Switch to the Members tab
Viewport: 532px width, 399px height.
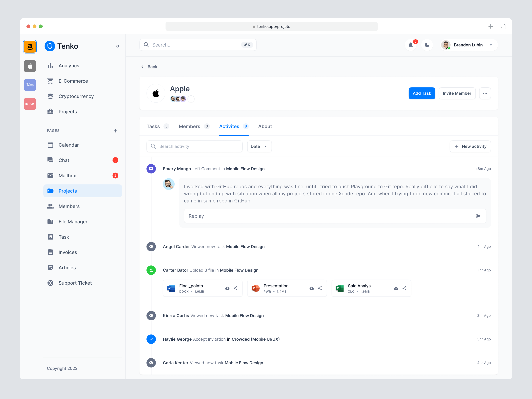tap(190, 126)
